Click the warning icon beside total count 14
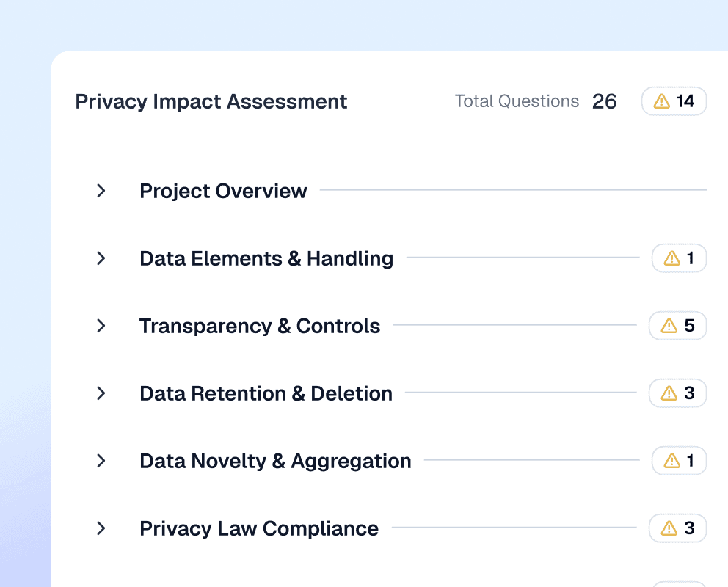This screenshot has height=587, width=728. 662,101
